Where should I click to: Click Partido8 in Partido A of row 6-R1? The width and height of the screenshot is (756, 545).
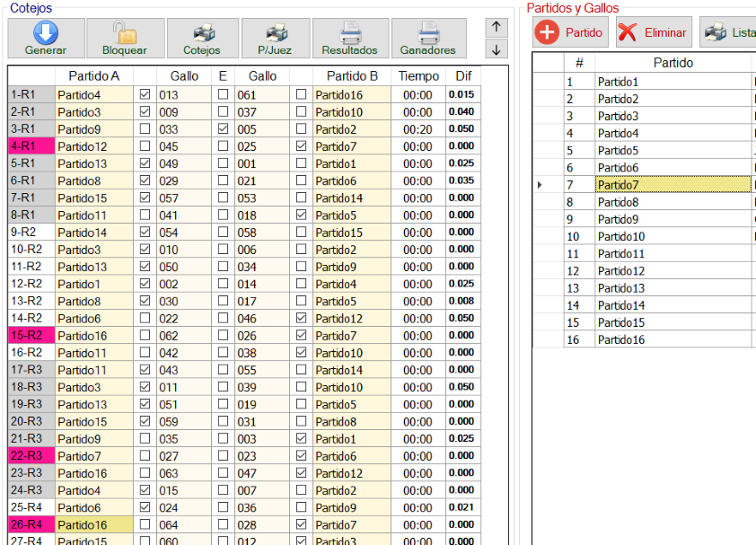coord(94,180)
